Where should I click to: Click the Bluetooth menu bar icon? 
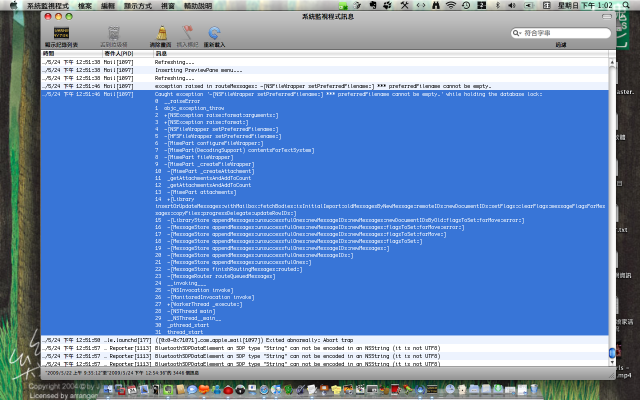pos(497,5)
